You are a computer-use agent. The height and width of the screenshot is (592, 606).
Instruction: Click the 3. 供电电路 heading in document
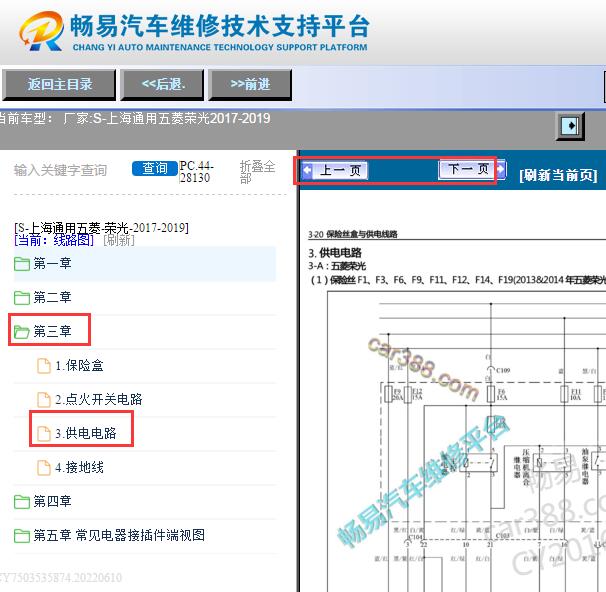335,253
